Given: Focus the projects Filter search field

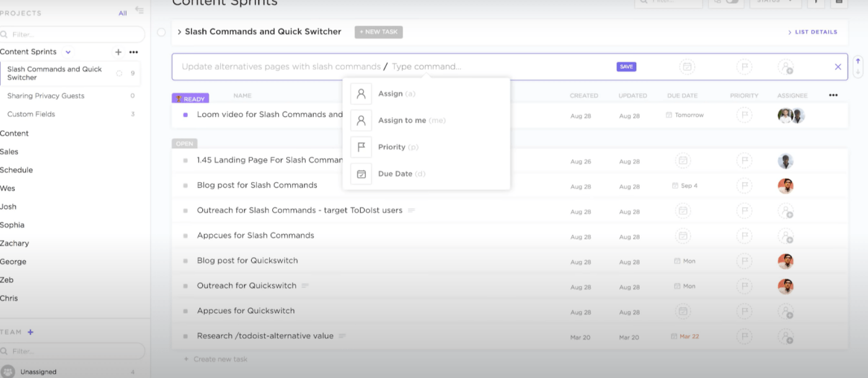Looking at the screenshot, I should tap(73, 35).
